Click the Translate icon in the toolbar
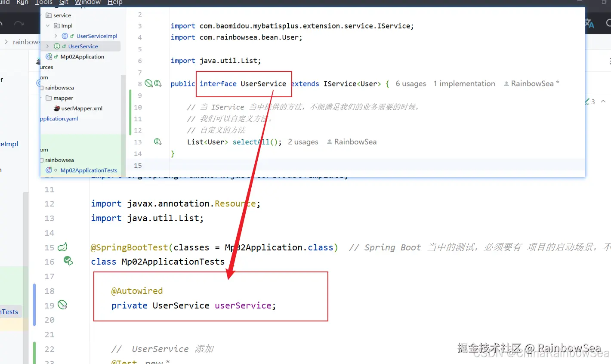Screen dimensions: 611x364 click(x=589, y=23)
